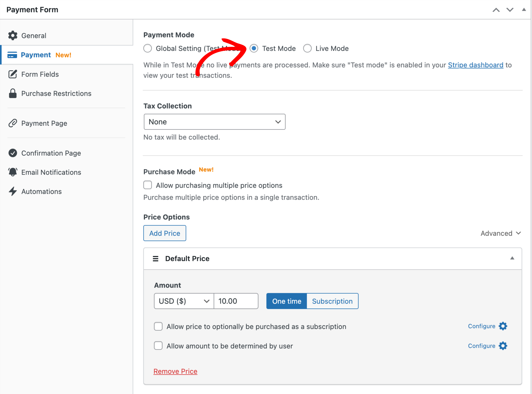The width and height of the screenshot is (532, 394).
Task: Click the Payment Page link icon
Action: point(13,123)
